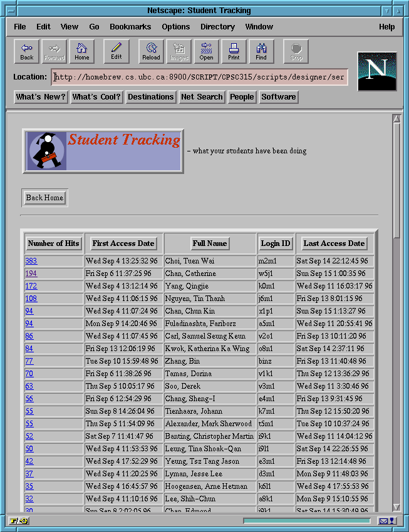Sort by Full Name header
Screen dimensions: 409x532
point(210,243)
